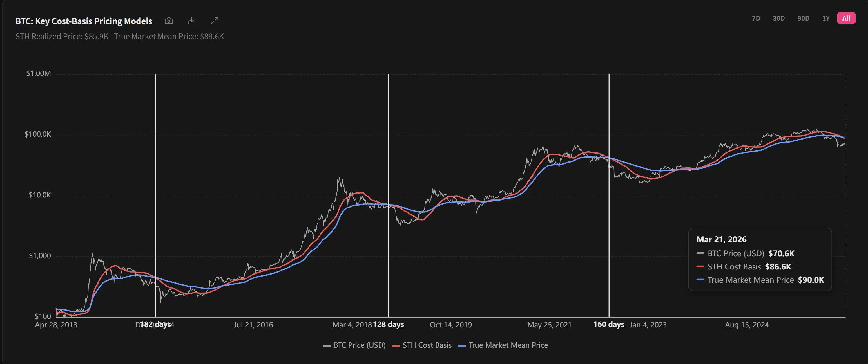Click the chart title BTC Key Cost-Basis
This screenshot has height=364, width=868.
tap(84, 21)
